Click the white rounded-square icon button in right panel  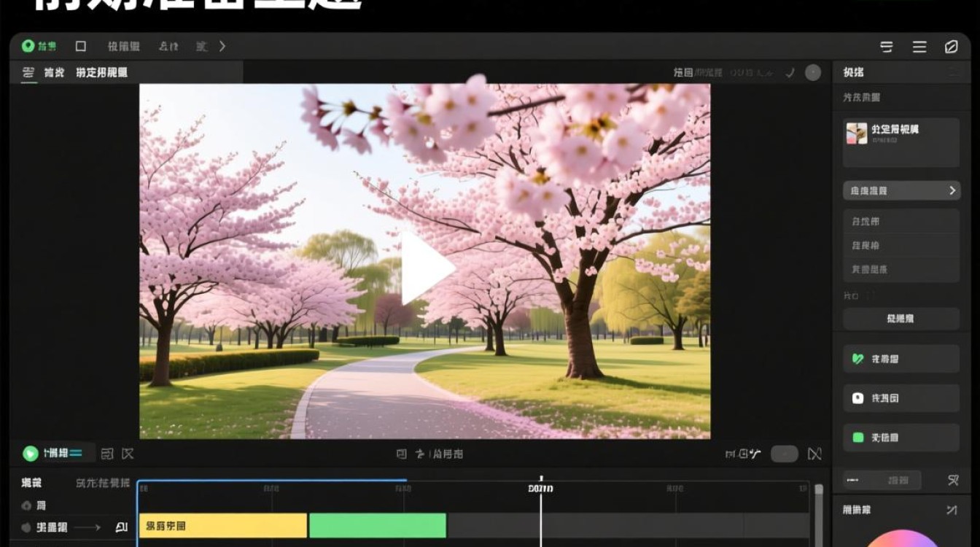(901, 398)
